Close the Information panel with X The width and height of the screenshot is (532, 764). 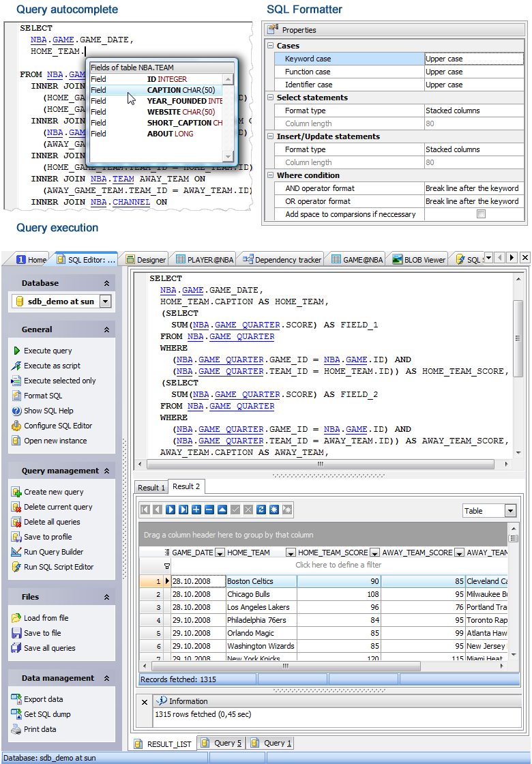(x=145, y=702)
